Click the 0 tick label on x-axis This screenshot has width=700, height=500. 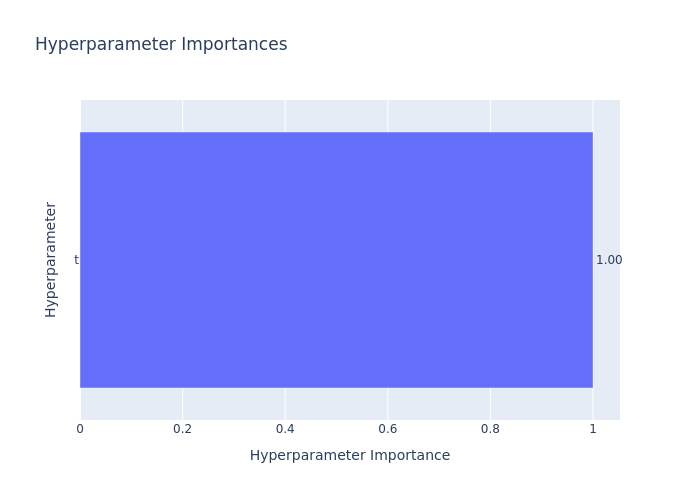click(x=80, y=429)
